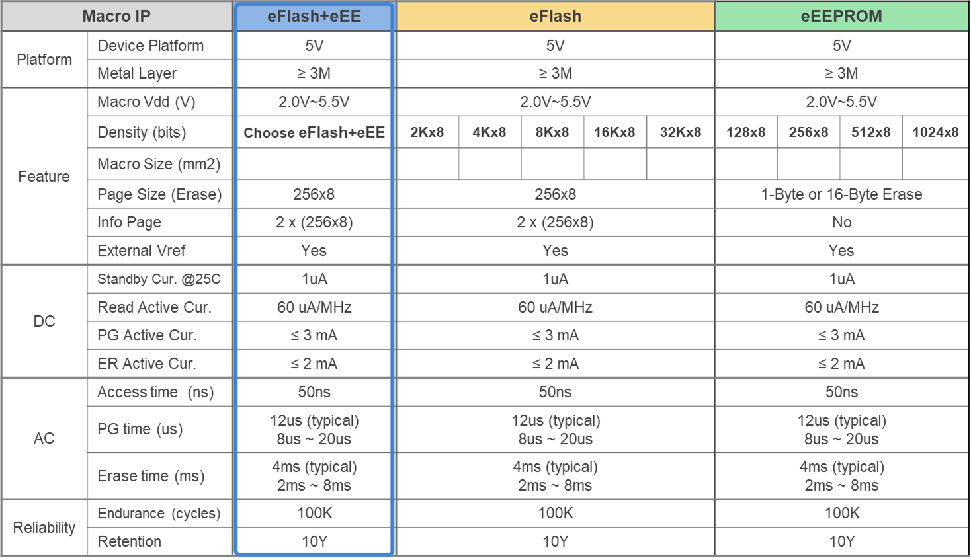Click the green eEEPROM column header
This screenshot has width=971, height=560.
841,17
